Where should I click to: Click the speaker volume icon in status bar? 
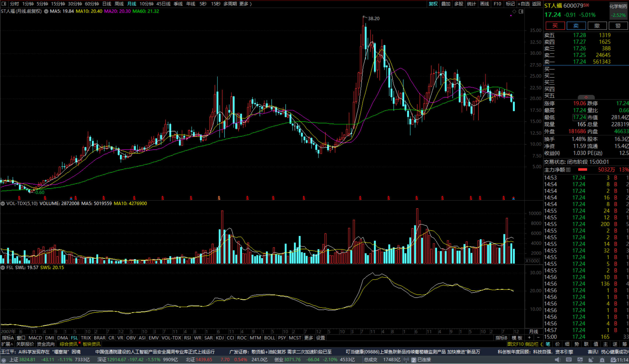[557, 360]
